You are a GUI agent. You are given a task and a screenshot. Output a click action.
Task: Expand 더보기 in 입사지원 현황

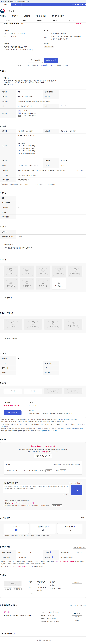[83, 518]
